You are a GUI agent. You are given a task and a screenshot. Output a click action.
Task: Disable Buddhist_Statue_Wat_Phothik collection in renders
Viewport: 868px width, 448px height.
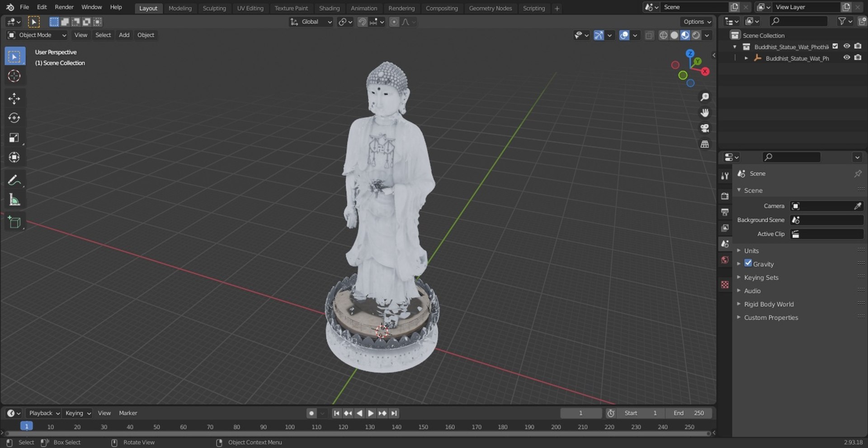(858, 47)
